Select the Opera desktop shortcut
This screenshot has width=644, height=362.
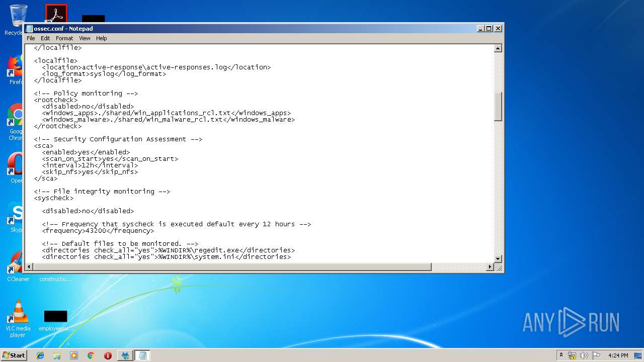15,168
